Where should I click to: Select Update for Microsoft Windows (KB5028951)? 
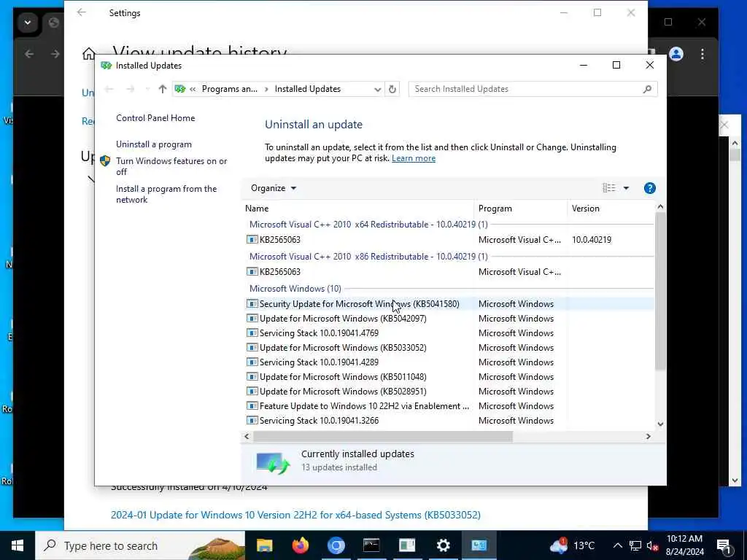pos(449,392)
